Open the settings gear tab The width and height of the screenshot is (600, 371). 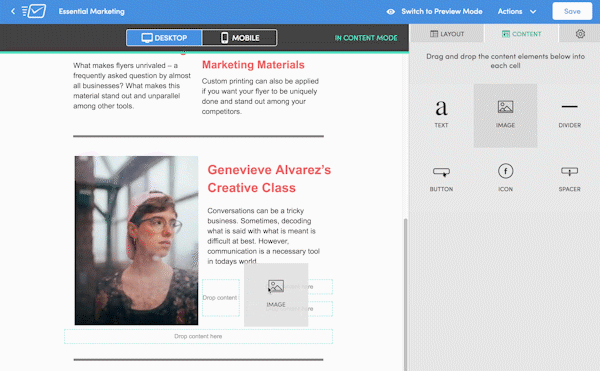[x=580, y=34]
